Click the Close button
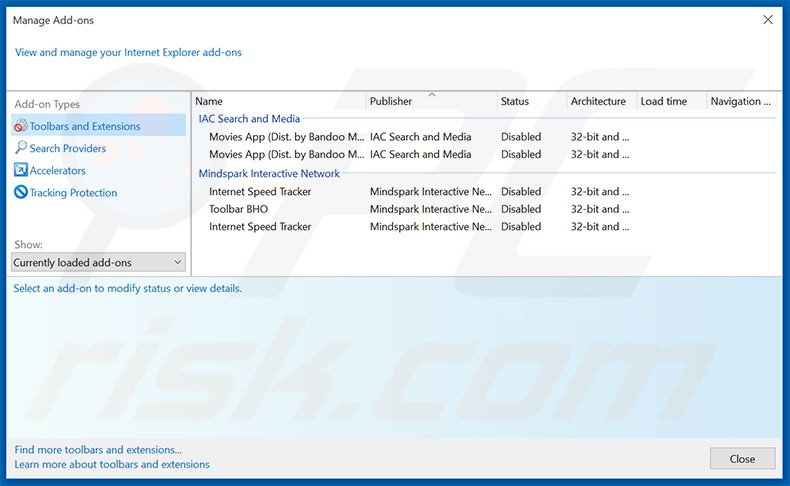The height and width of the screenshot is (486, 790). (742, 459)
